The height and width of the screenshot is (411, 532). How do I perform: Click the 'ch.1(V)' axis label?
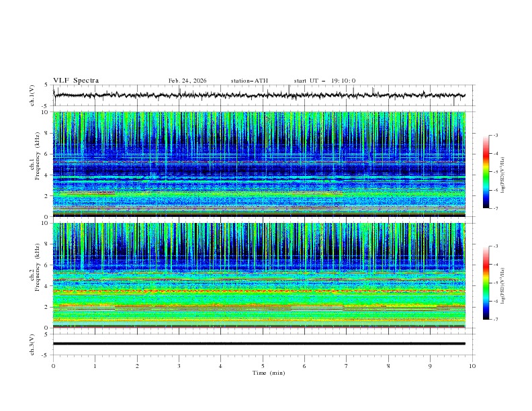[x=32, y=95]
